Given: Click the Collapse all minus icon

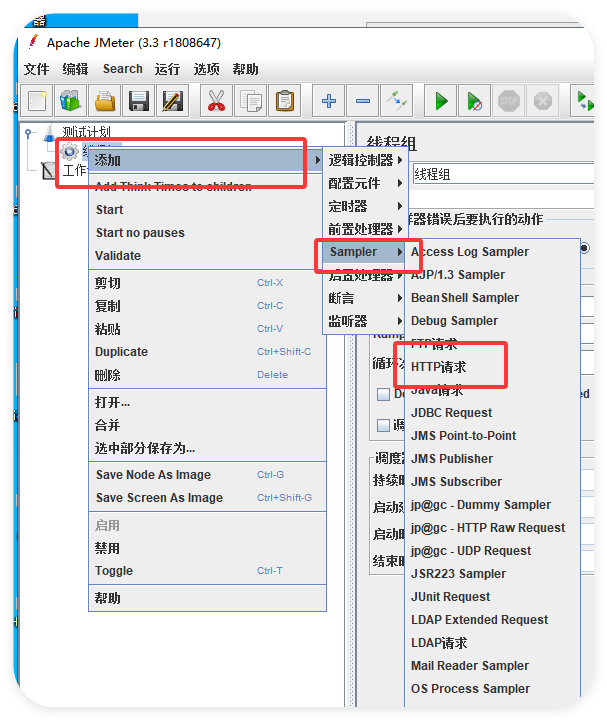Looking at the screenshot, I should coord(362,101).
